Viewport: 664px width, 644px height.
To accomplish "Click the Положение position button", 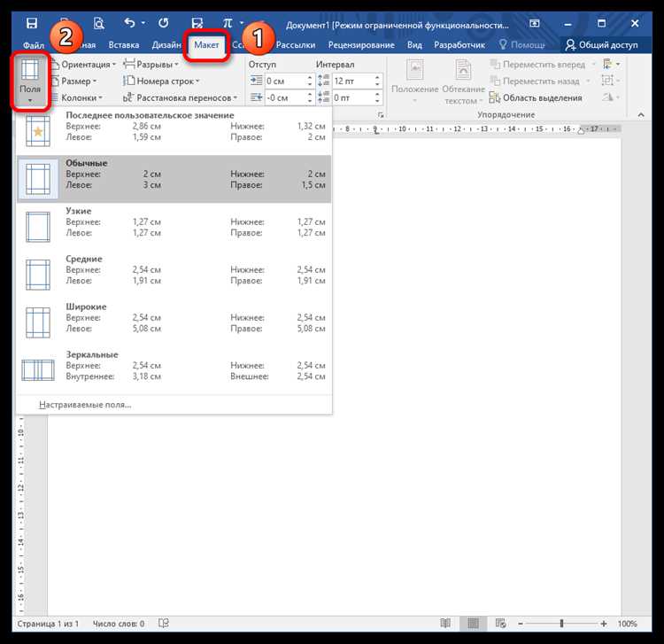I will 414,81.
